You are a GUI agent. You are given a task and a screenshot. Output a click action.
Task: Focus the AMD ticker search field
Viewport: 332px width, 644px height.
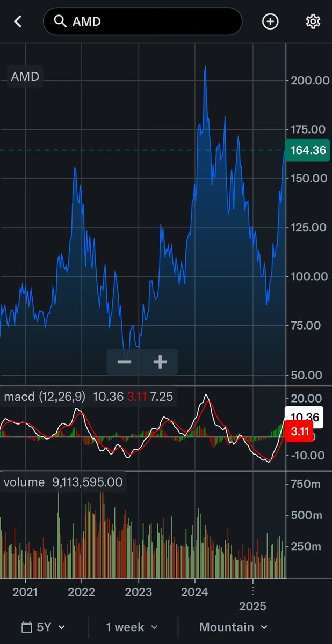tap(142, 21)
